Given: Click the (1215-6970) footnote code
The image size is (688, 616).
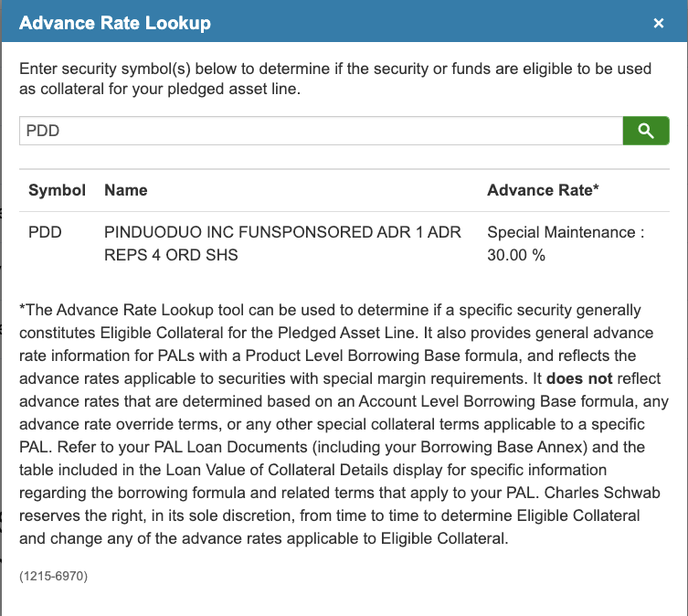Looking at the screenshot, I should 53,576.
